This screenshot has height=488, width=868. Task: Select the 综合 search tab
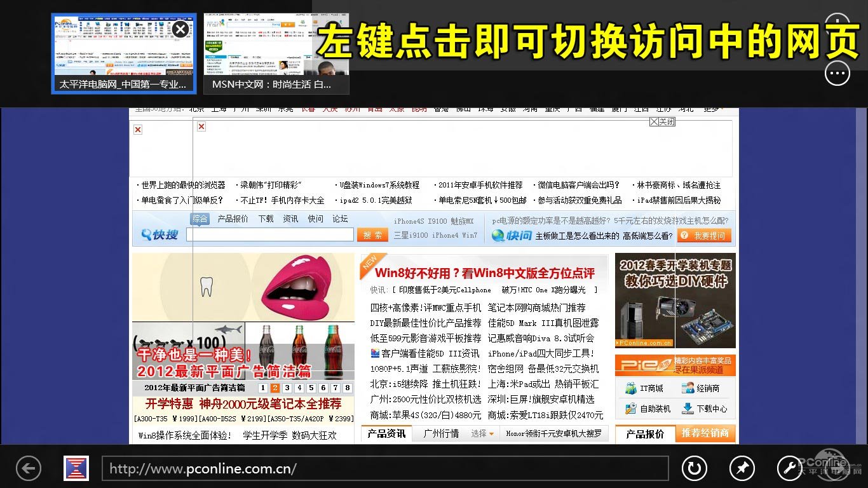coord(200,219)
